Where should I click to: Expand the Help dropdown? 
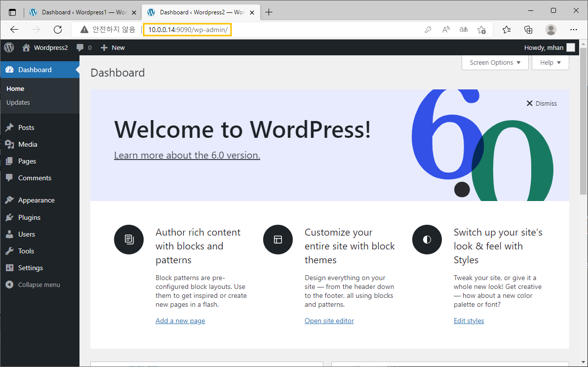pyautogui.click(x=550, y=63)
